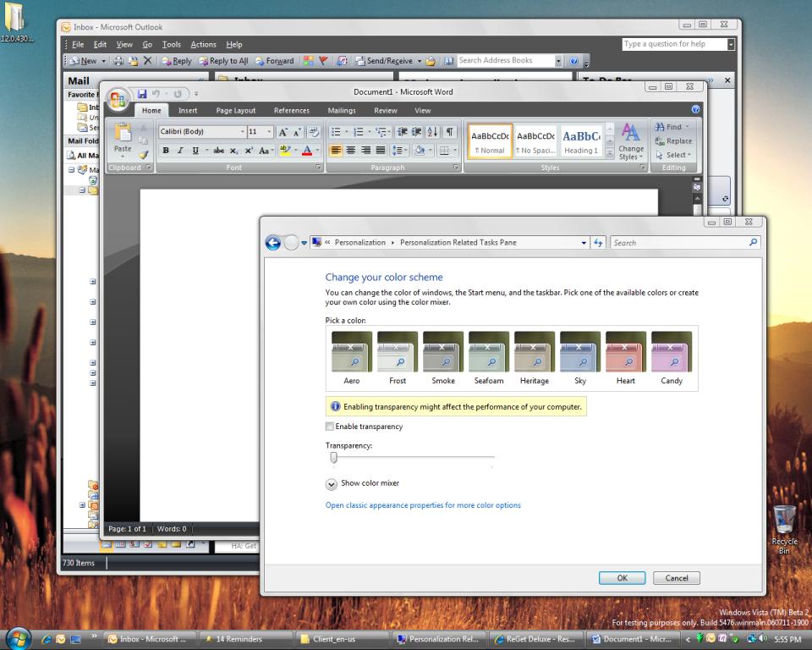Click Forward in Outlook toolbar
The height and width of the screenshot is (650, 812).
click(x=274, y=61)
